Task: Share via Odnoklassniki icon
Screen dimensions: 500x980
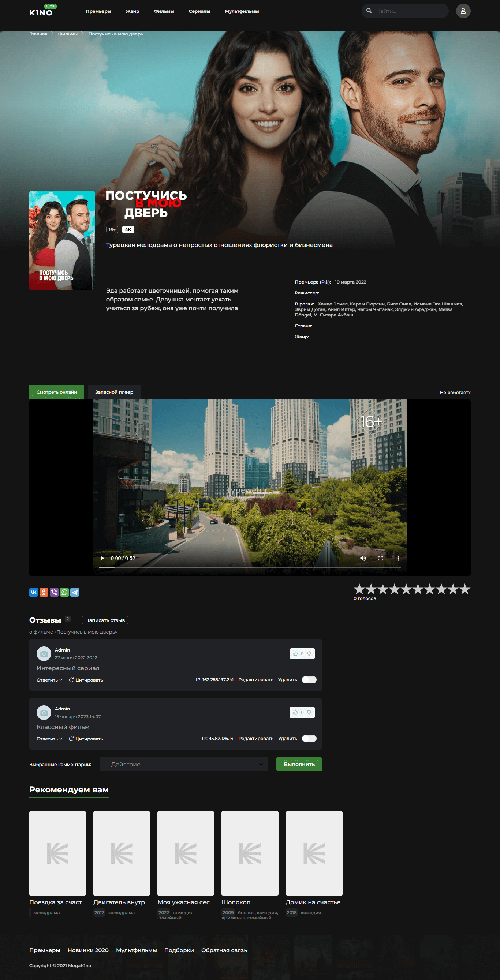Action: click(x=44, y=592)
